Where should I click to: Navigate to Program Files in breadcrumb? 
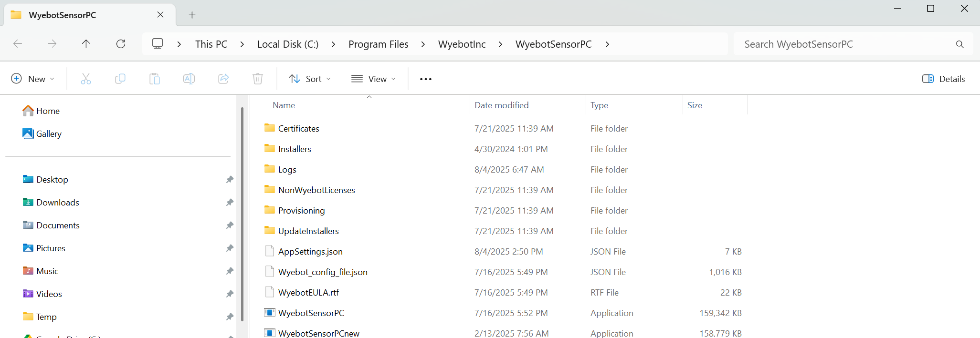click(x=378, y=44)
